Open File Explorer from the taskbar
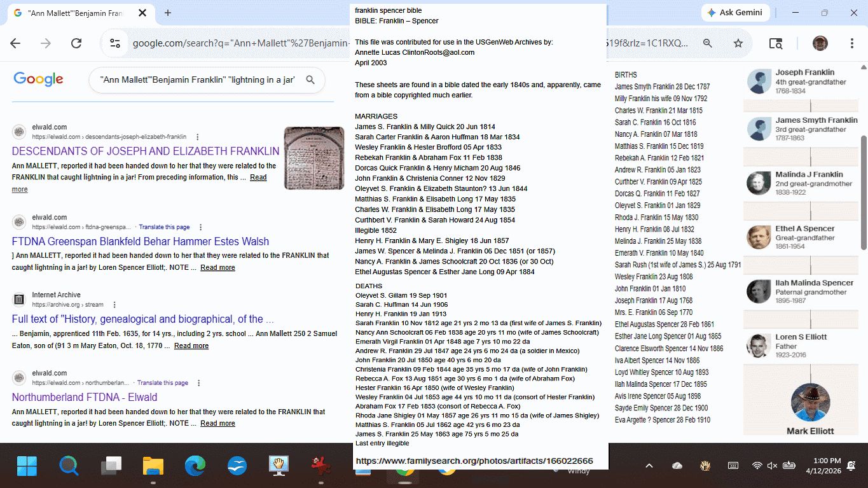 tap(153, 466)
